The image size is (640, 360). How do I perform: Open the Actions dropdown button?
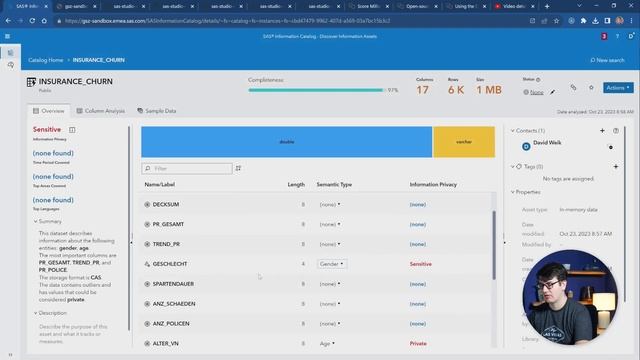tap(618, 88)
